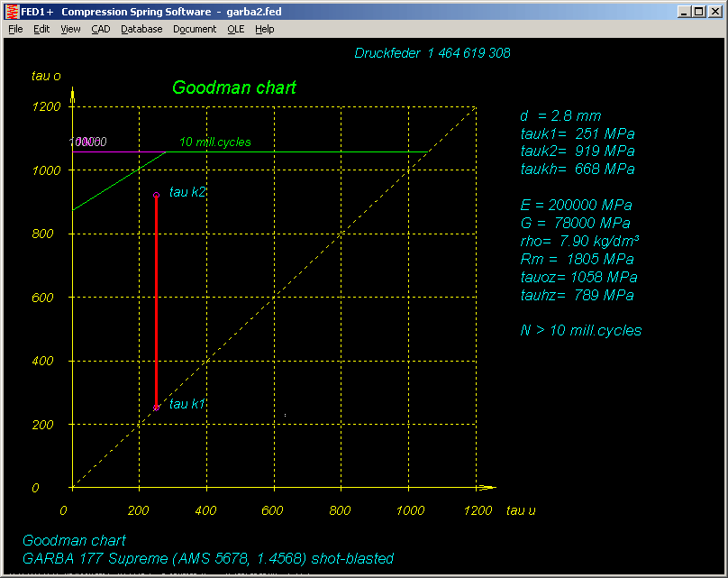Open the Database menu
The image size is (728, 578).
click(141, 29)
